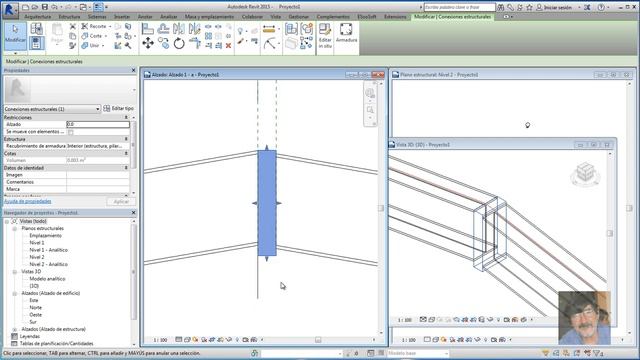
Task: Click the zoom region icon in Alzado view
Action: (x=370, y=110)
